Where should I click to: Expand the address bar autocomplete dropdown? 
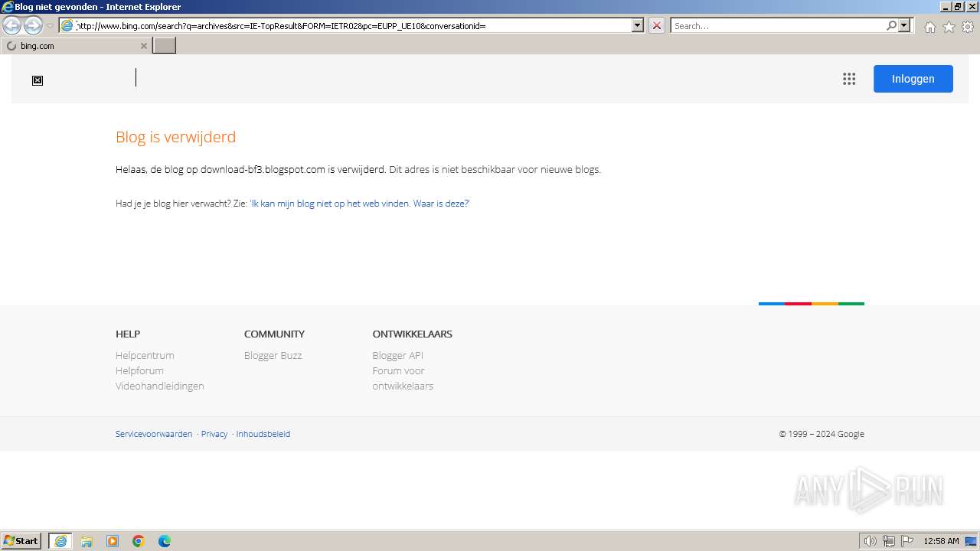(x=638, y=25)
